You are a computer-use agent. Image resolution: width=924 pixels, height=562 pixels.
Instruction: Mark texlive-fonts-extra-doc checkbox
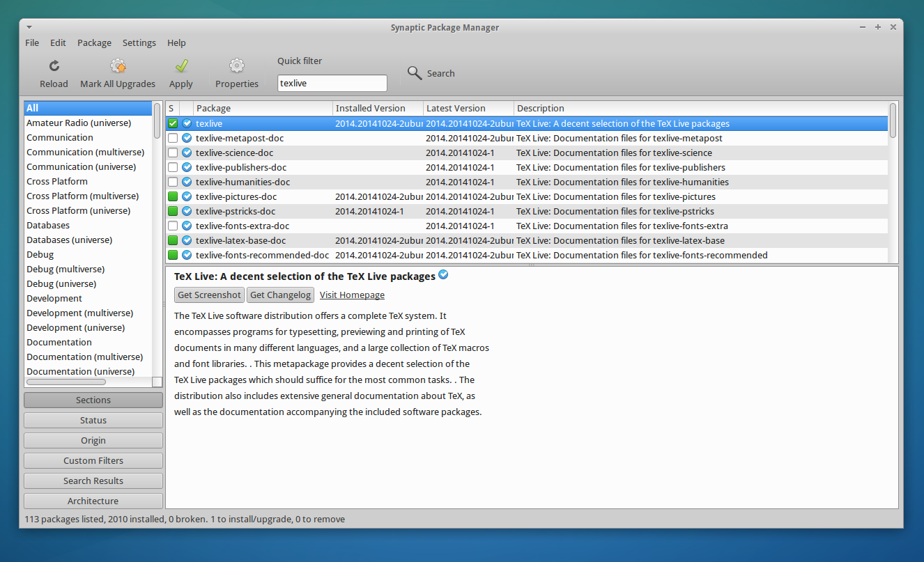click(x=173, y=226)
